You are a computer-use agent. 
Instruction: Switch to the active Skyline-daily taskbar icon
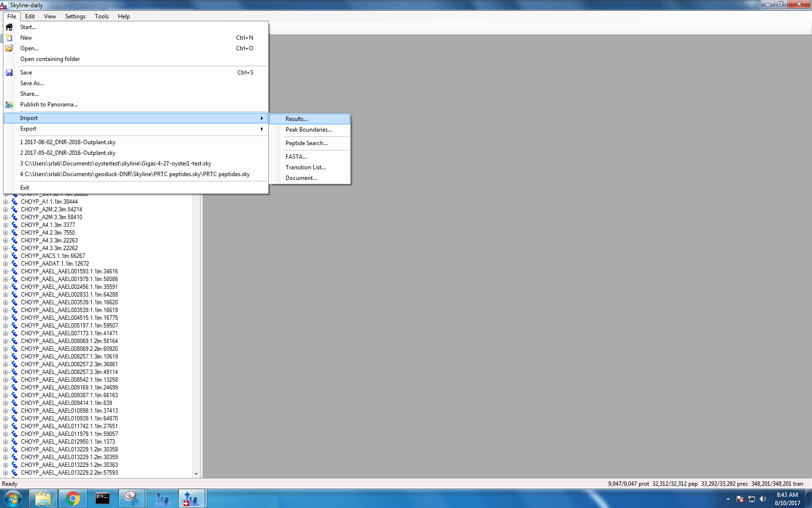coord(192,498)
